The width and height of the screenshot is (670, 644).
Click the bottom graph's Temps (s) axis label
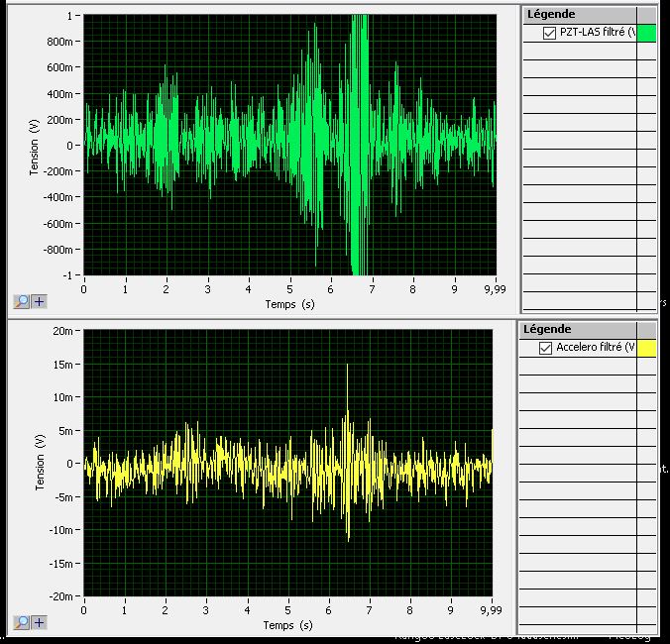pyautogui.click(x=288, y=625)
